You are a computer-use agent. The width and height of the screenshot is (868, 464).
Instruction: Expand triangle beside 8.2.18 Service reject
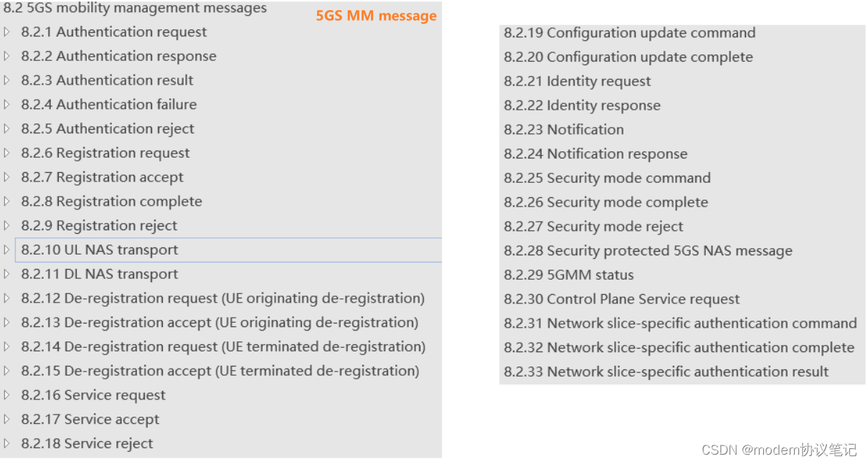coord(6,443)
